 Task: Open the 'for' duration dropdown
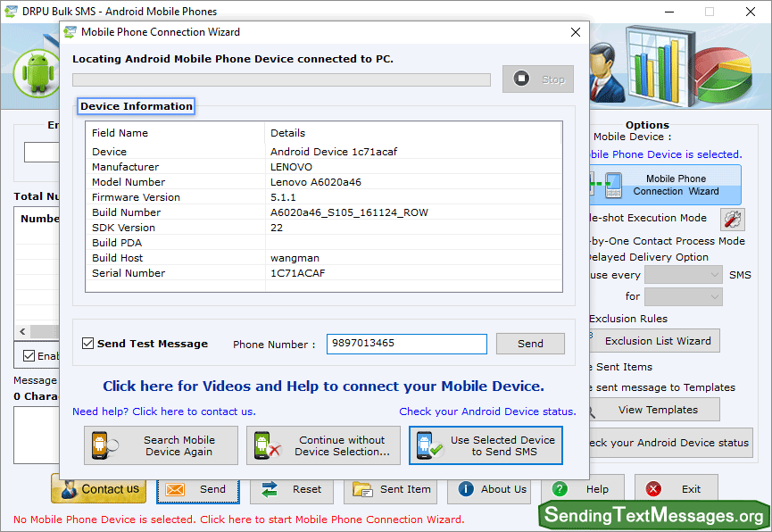tap(684, 296)
